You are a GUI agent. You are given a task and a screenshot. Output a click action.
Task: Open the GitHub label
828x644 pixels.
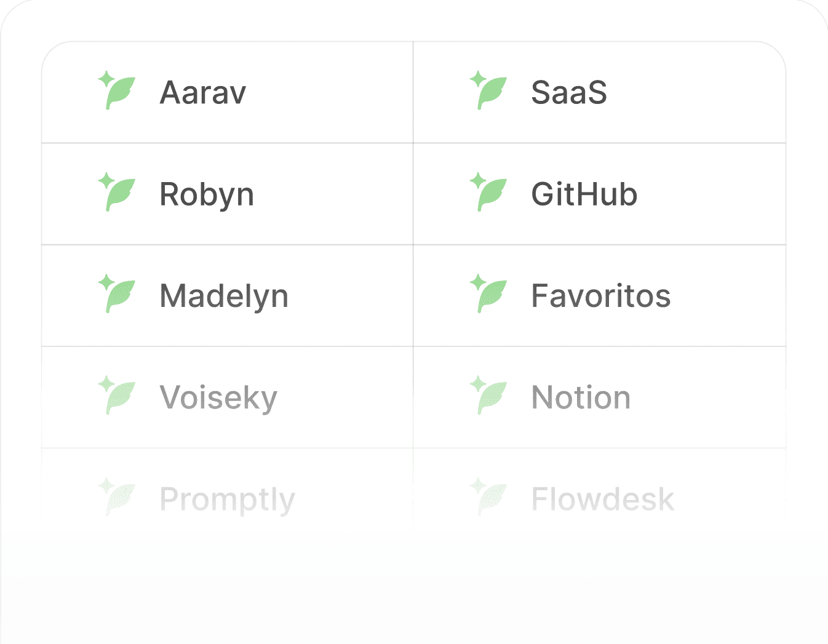coord(584,194)
